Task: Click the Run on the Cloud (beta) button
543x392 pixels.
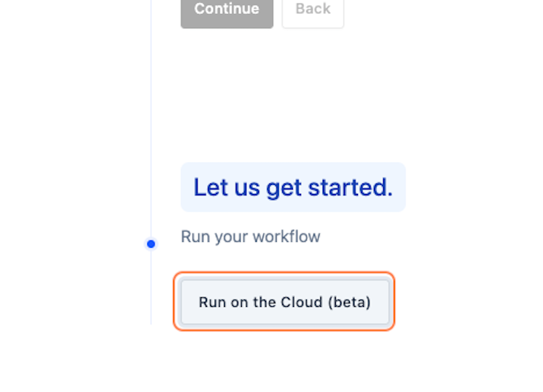Action: [x=285, y=302]
